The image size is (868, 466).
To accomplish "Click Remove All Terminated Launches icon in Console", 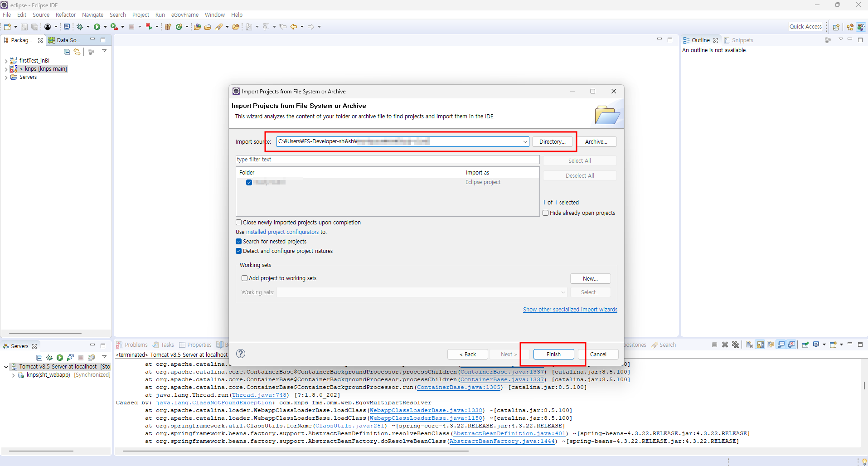I will click(x=735, y=345).
